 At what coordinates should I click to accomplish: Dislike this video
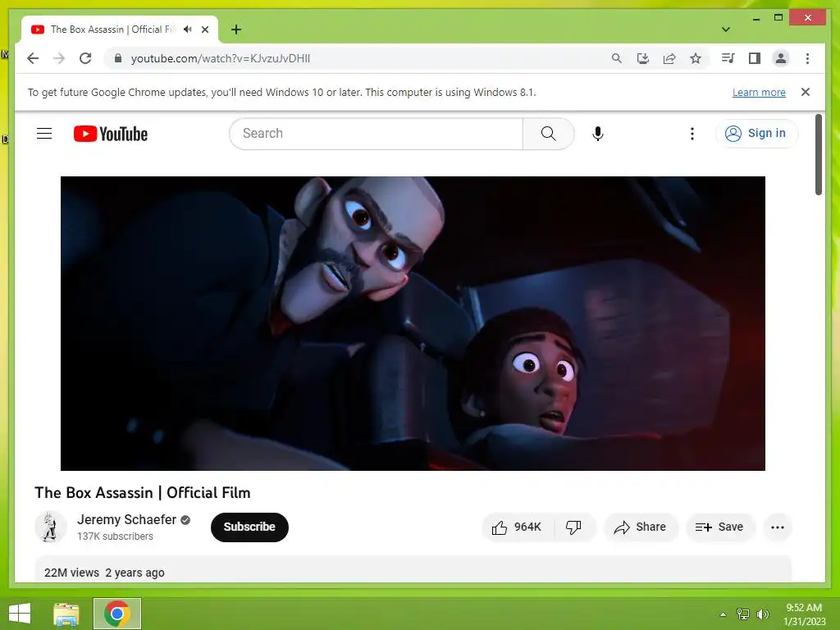573,527
